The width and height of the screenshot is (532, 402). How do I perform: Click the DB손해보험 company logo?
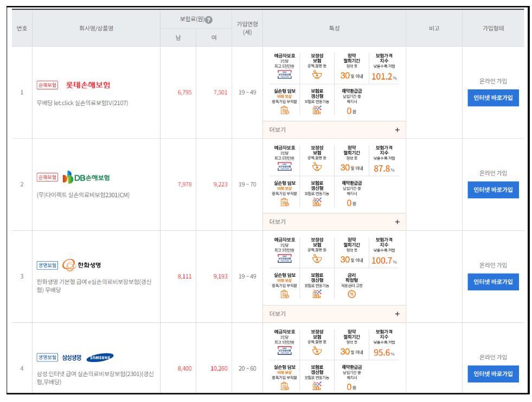pos(86,177)
